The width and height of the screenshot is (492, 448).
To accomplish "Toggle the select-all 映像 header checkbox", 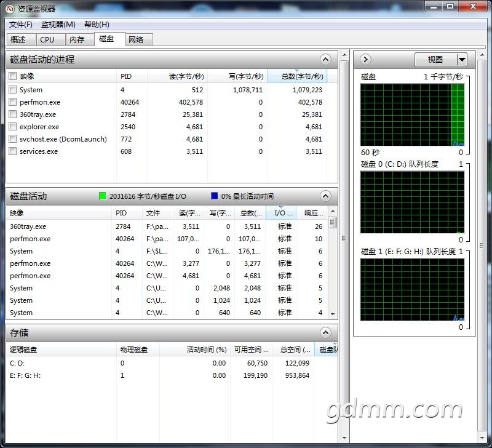I will [13, 76].
